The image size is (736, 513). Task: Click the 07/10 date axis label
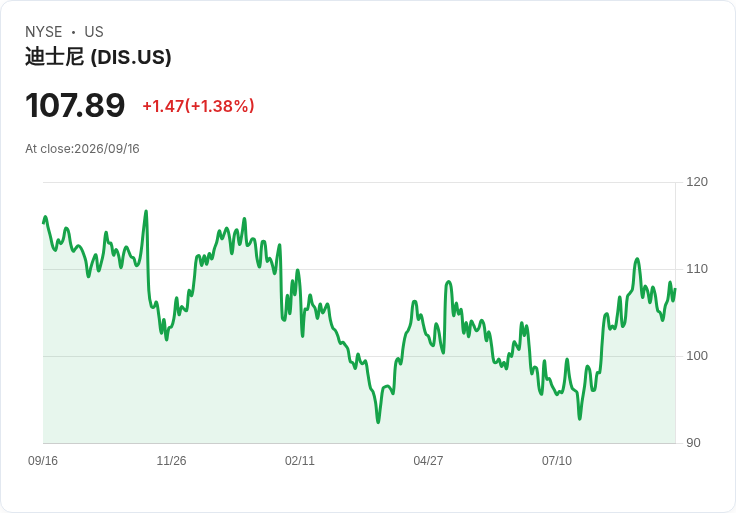[x=557, y=461]
